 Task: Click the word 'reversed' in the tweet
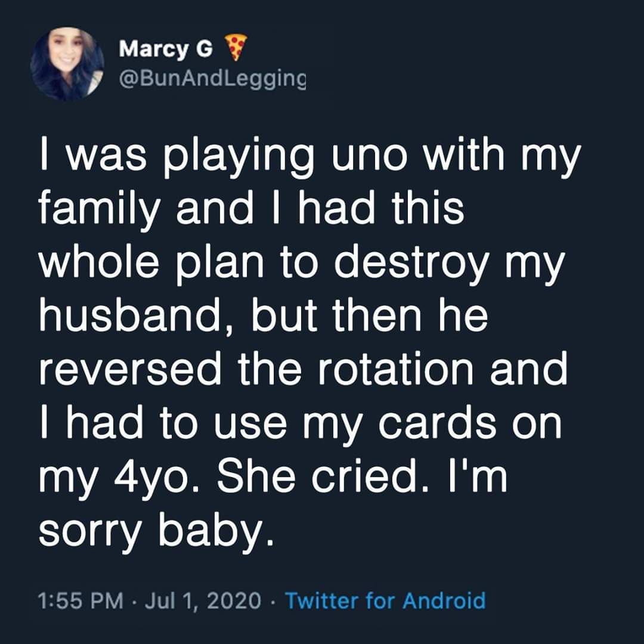(x=130, y=369)
